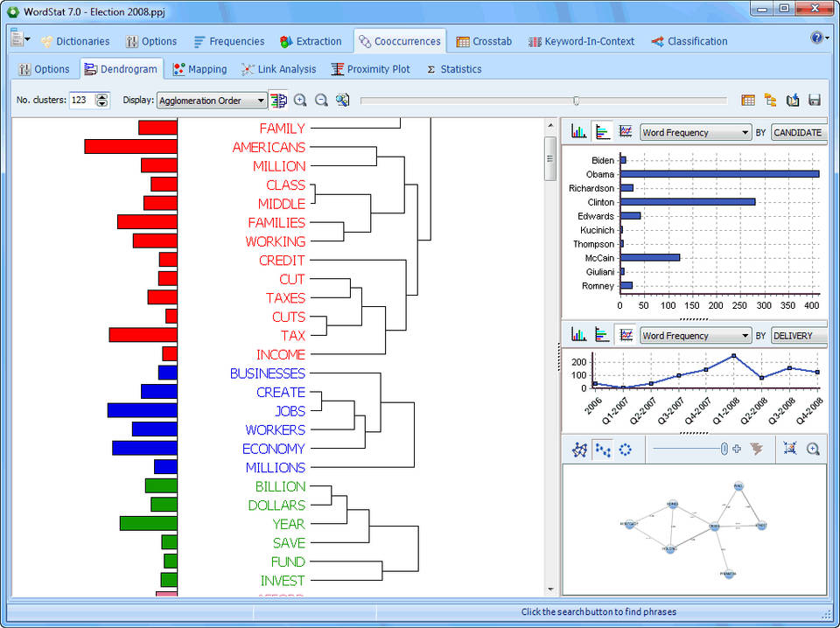Toggle line chart view in DELIVERY panel
840x628 pixels.
[625, 335]
